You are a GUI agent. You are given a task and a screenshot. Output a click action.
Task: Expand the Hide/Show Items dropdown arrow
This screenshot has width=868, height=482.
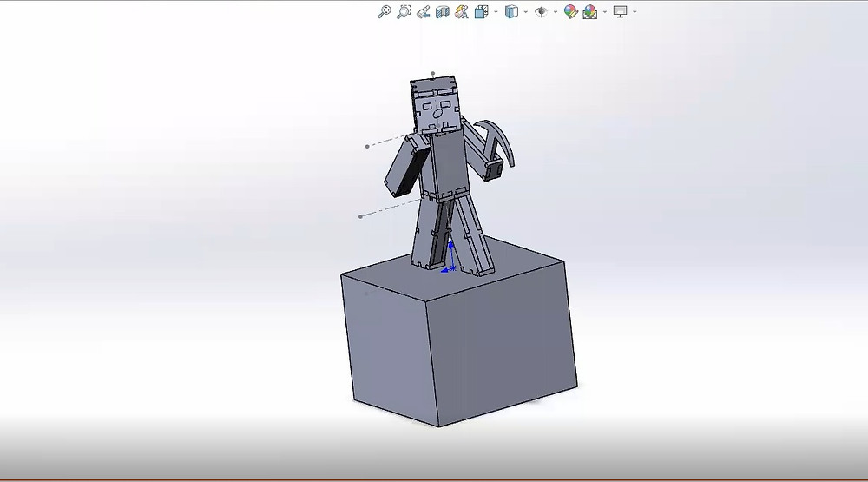pos(556,11)
